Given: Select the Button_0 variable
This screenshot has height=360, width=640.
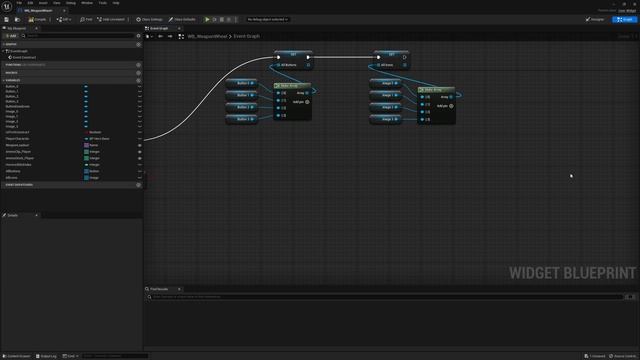Looking at the screenshot, I should click(12, 87).
